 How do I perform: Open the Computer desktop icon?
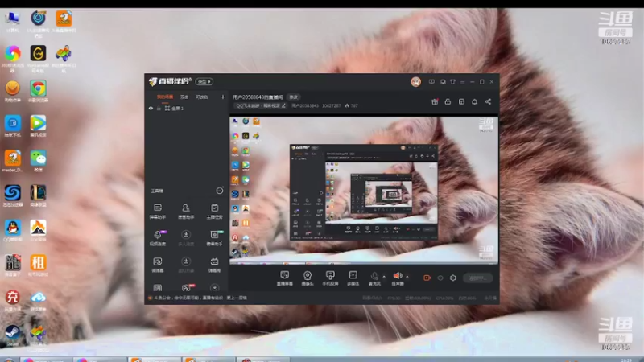(12, 22)
